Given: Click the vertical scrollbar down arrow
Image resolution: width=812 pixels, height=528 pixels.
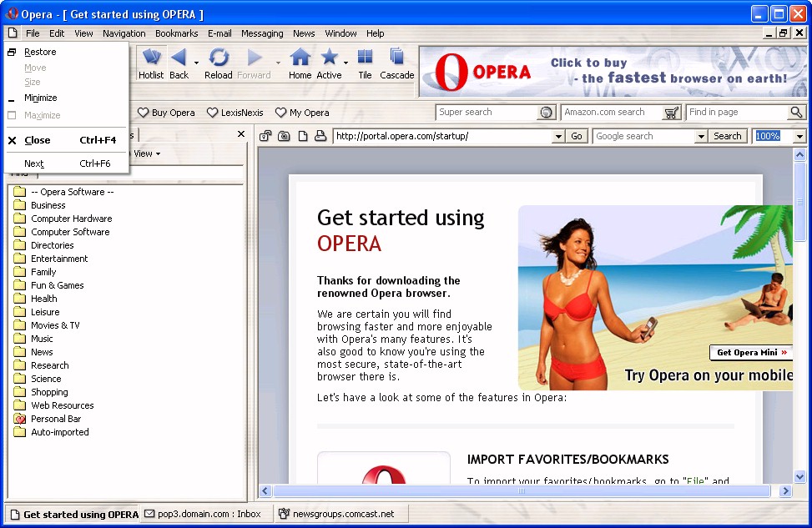Looking at the screenshot, I should point(799,477).
